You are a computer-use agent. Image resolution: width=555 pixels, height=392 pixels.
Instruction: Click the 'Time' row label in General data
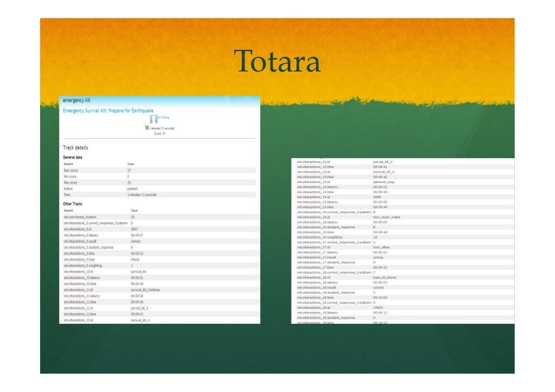(x=67, y=195)
